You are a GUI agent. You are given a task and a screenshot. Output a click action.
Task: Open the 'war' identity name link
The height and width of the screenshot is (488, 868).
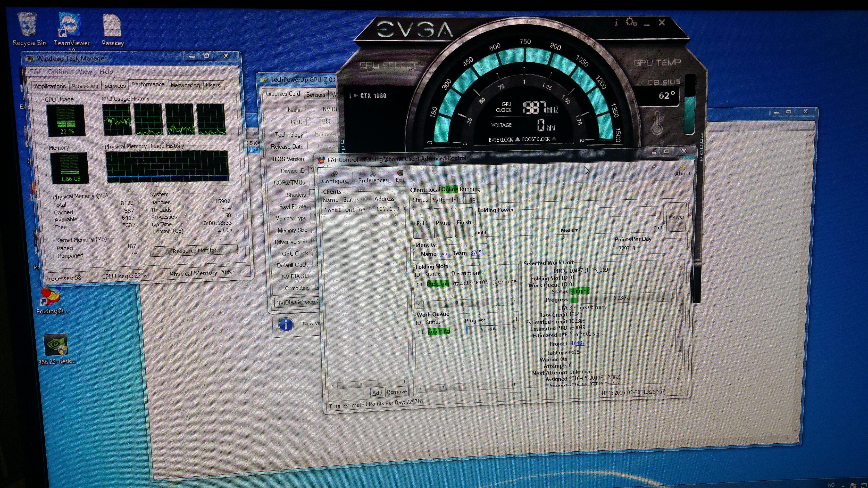(444, 254)
